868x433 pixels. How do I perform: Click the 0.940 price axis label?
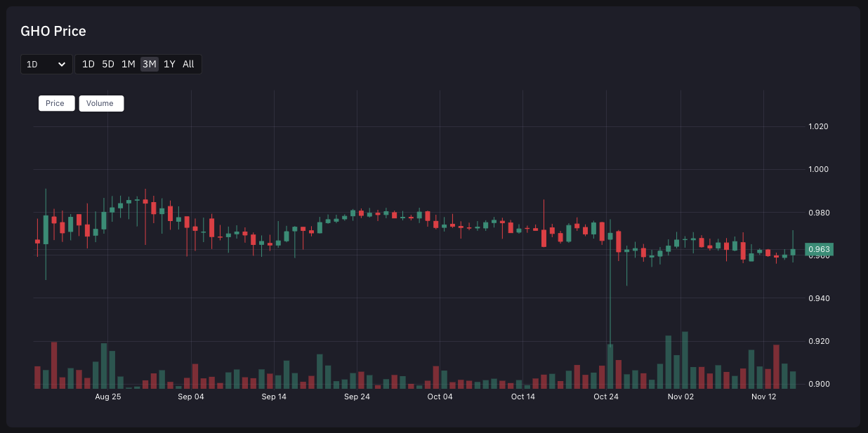(x=819, y=298)
